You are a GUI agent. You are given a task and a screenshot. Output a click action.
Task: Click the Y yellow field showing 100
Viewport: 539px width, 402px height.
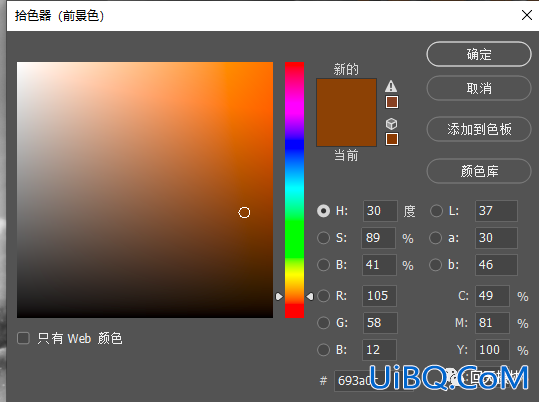click(492, 350)
